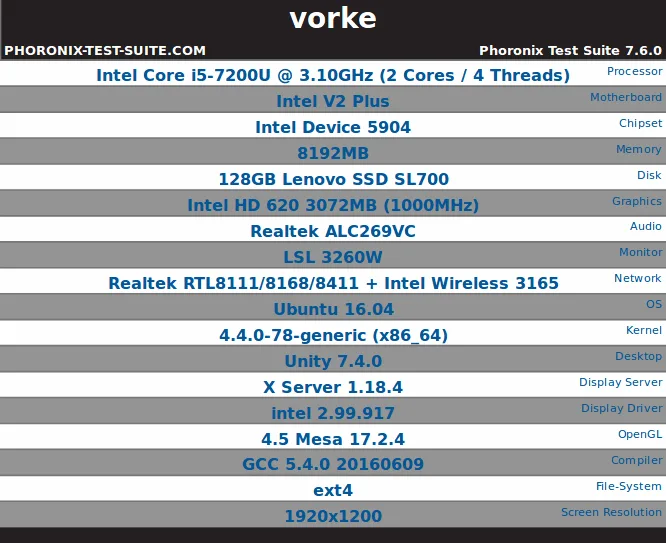Select 'Ubuntu 16.04' OS value
Image resolution: width=666 pixels, height=543 pixels.
click(333, 309)
